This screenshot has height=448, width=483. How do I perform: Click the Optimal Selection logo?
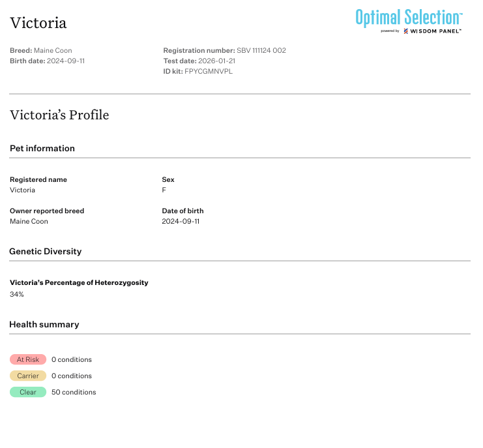[x=409, y=18]
